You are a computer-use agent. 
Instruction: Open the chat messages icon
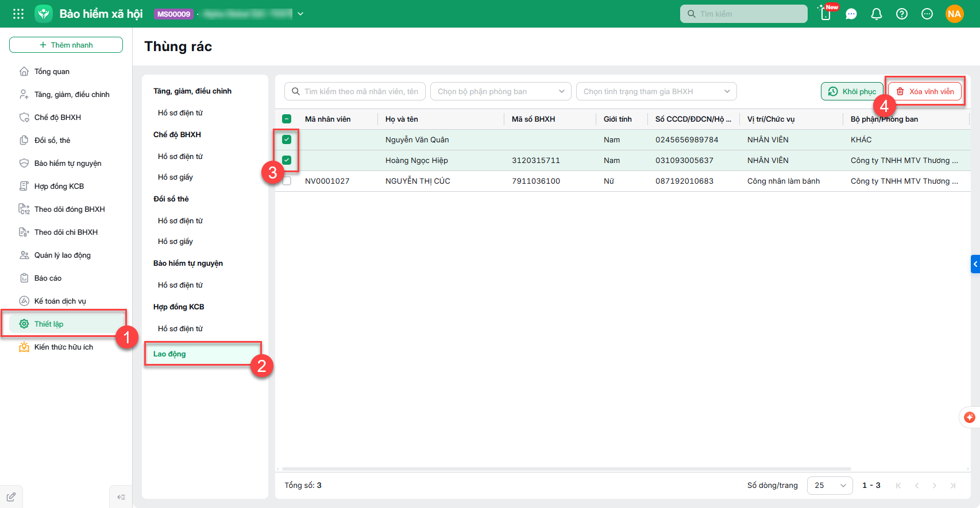(x=851, y=14)
